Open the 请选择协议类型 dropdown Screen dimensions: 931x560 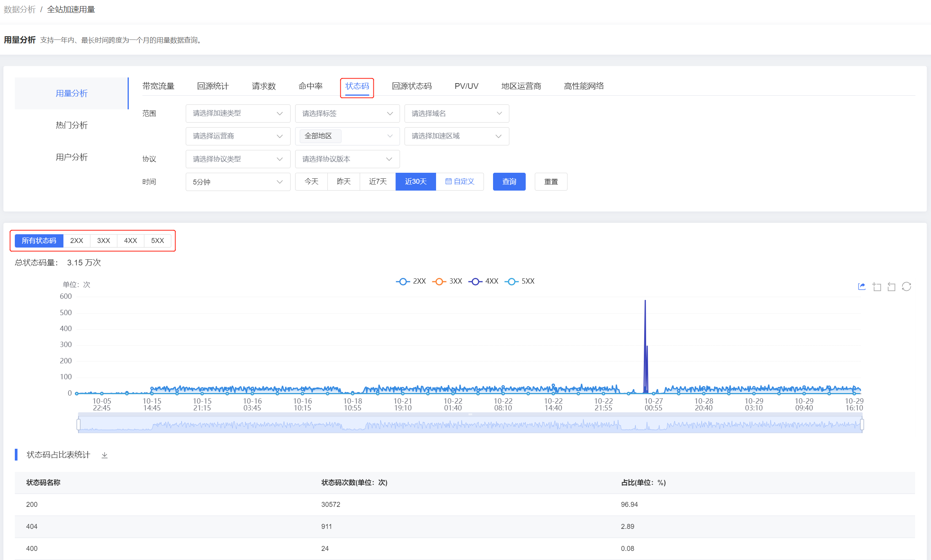[x=238, y=159]
